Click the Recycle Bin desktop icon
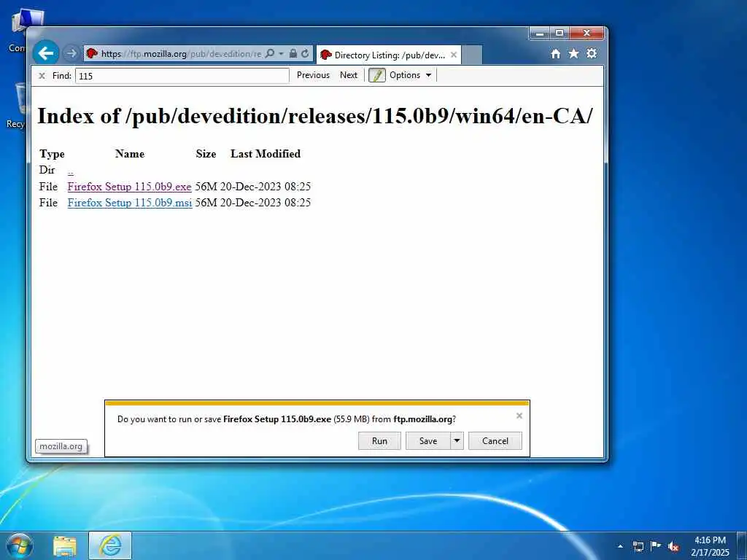 click(18, 106)
